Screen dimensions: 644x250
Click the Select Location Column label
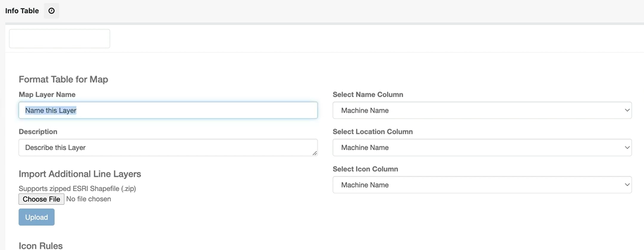(x=373, y=132)
